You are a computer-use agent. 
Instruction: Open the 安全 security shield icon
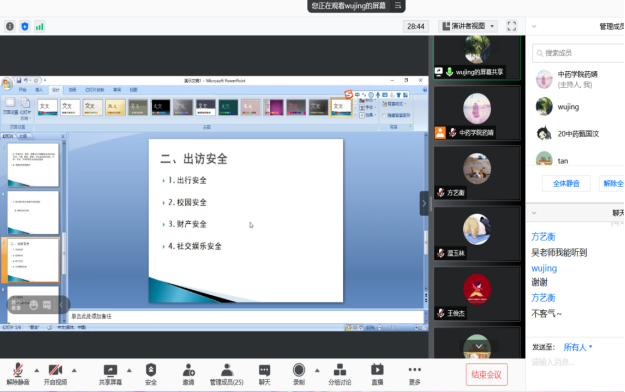(x=151, y=374)
